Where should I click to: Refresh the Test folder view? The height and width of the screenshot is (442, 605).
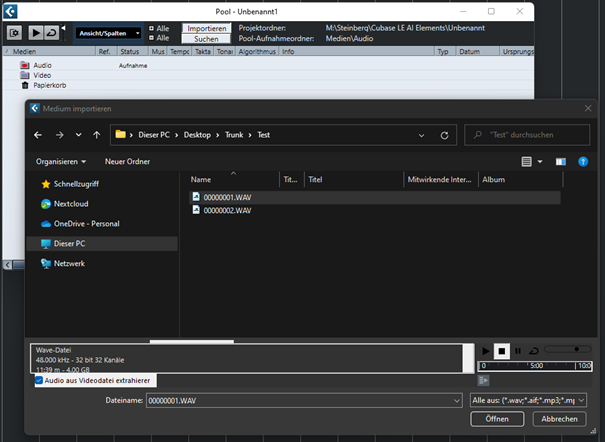pyautogui.click(x=444, y=135)
